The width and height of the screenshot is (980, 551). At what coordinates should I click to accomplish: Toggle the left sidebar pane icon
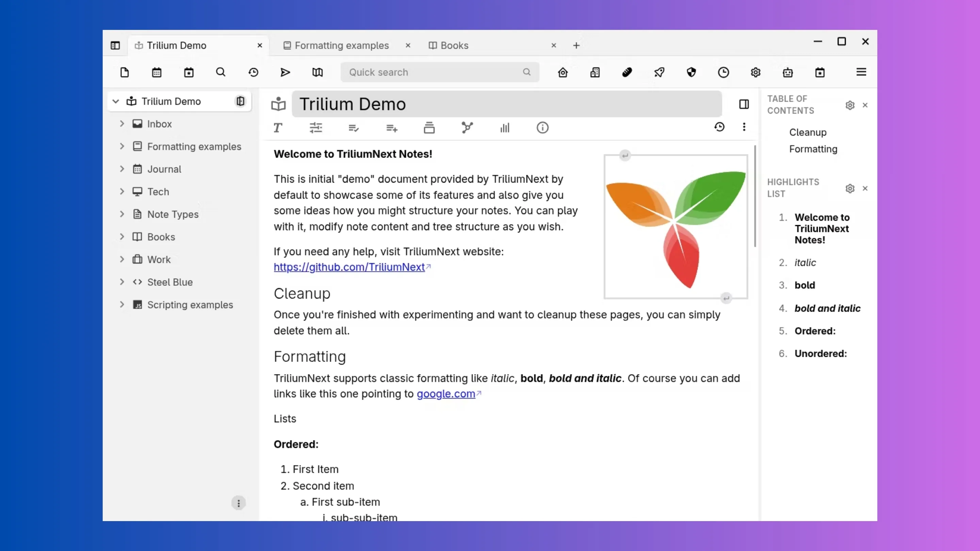(x=115, y=46)
